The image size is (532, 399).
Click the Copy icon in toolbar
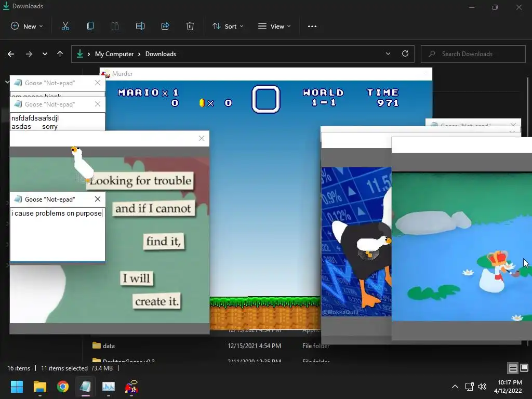pos(90,26)
